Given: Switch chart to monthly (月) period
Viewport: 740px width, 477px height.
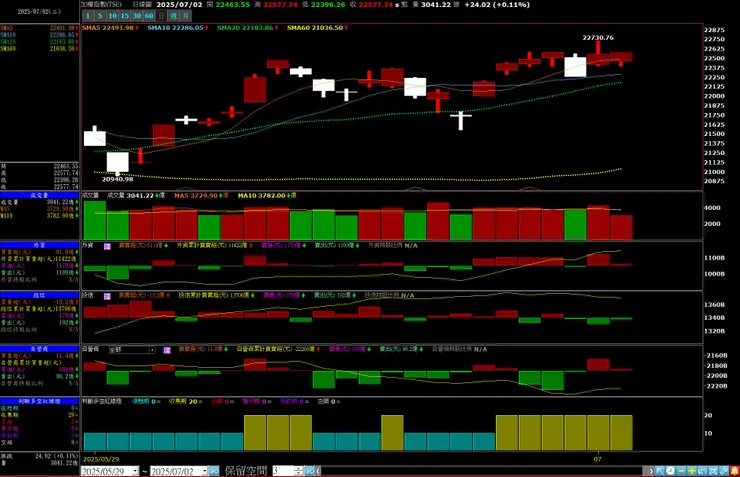Looking at the screenshot, I should (186, 16).
